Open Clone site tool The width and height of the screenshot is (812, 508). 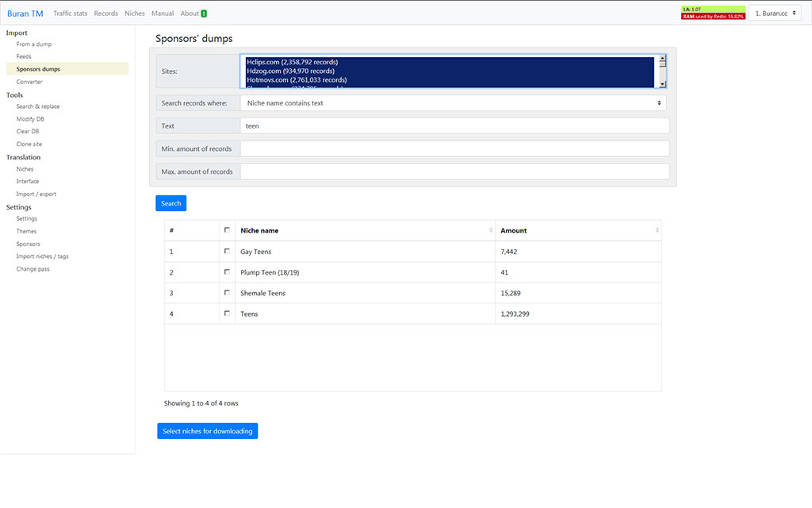coord(29,144)
